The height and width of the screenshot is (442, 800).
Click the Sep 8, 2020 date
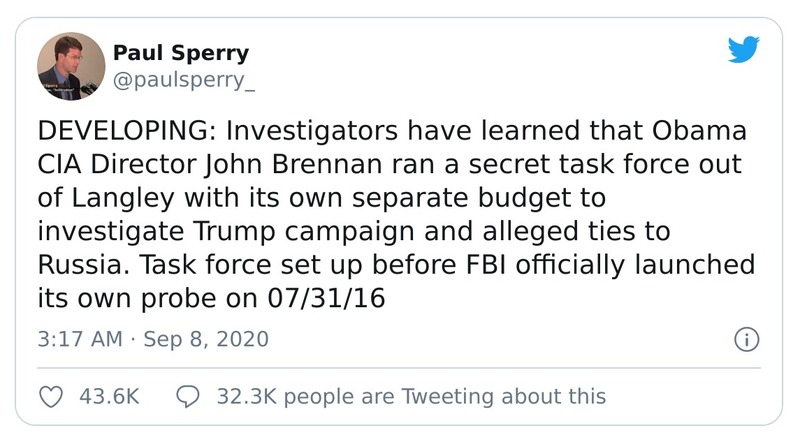[206, 339]
